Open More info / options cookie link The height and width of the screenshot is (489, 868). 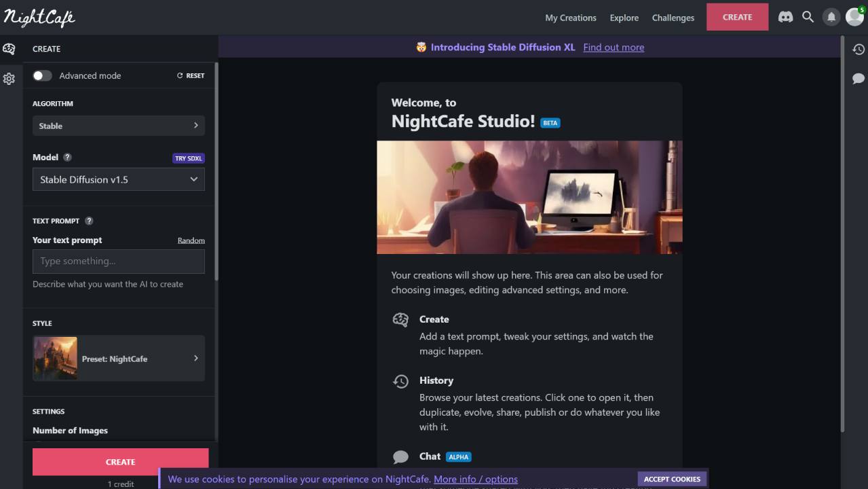click(x=476, y=479)
